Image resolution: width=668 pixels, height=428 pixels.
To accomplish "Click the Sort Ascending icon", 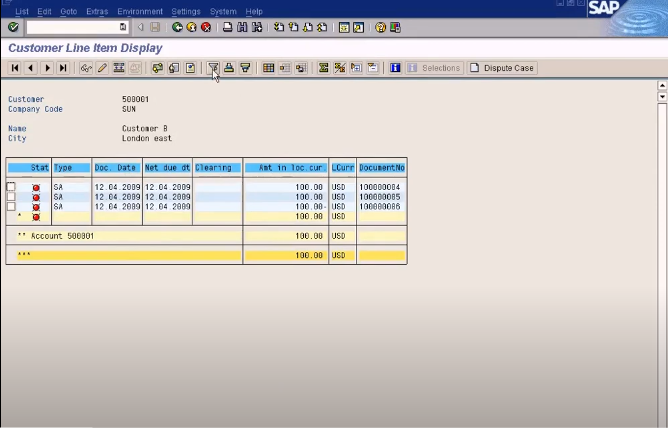I will [x=229, y=68].
